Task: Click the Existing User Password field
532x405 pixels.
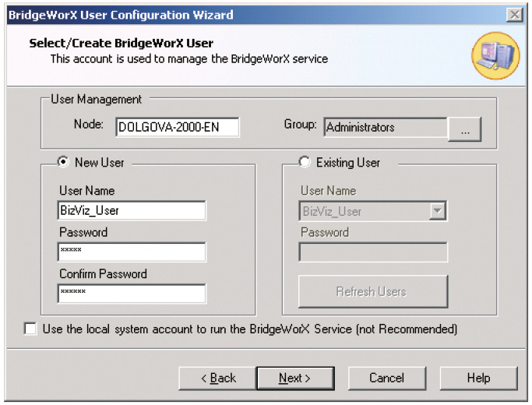Action: point(373,252)
